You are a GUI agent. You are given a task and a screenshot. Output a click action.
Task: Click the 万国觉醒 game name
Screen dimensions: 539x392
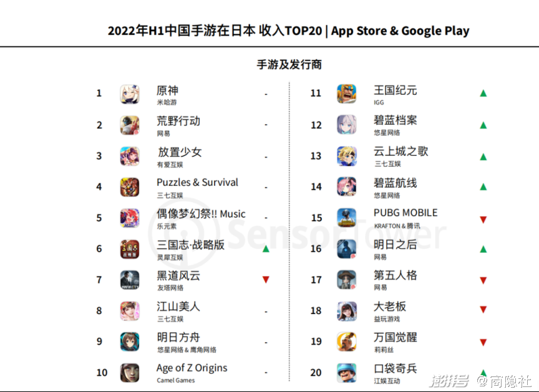coord(395,337)
